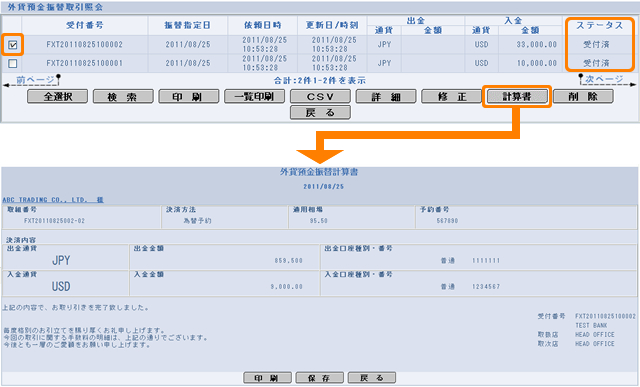The width and height of the screenshot is (640, 387).
Task: Click the 為替予約 settlement method value
Action: [x=197, y=221]
